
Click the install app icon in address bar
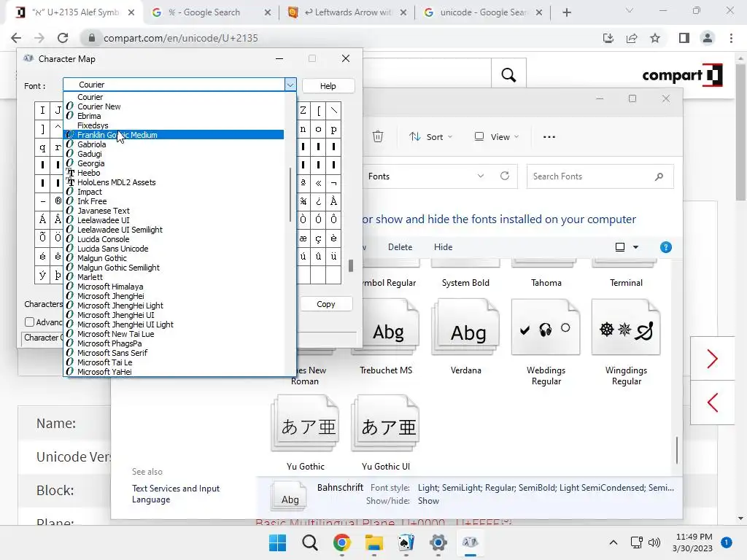[608, 38]
